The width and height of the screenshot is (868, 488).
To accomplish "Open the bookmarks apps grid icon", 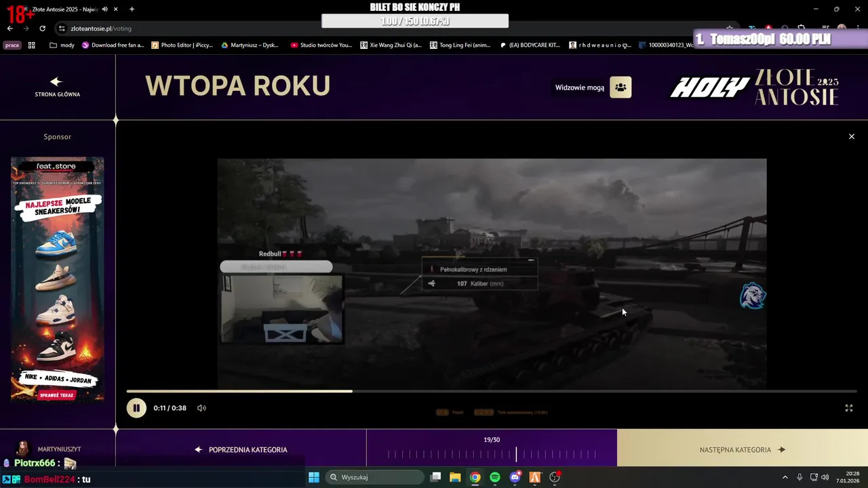I will click(x=31, y=45).
